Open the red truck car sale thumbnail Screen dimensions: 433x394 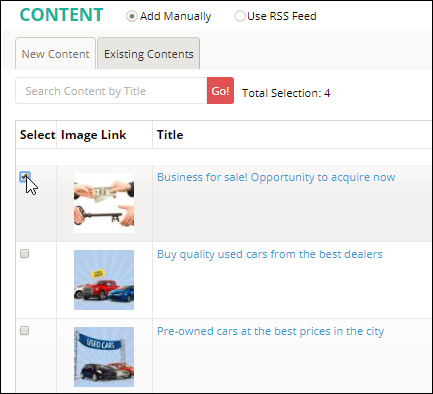[x=104, y=280]
